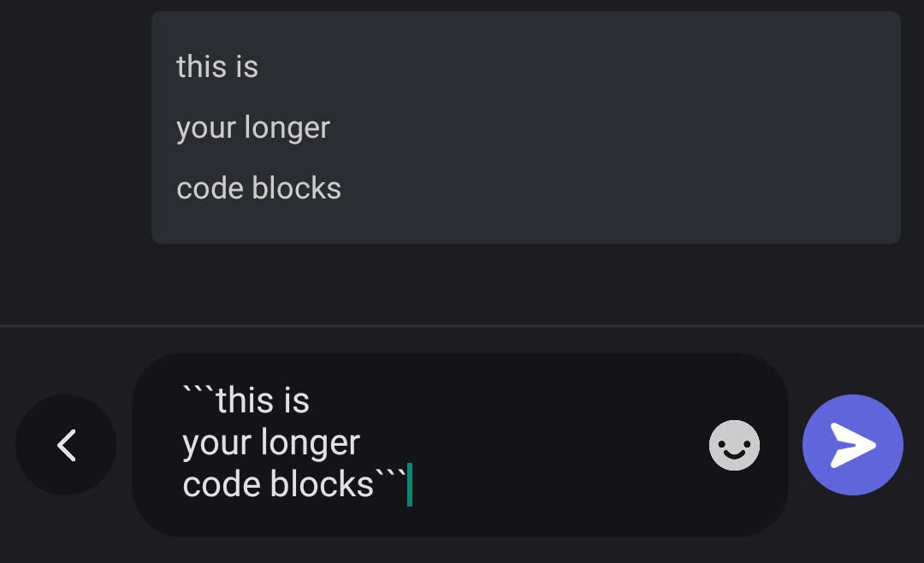This screenshot has width=924, height=563.
Task: Click the word "blocks" in the input field
Action: click(x=322, y=485)
